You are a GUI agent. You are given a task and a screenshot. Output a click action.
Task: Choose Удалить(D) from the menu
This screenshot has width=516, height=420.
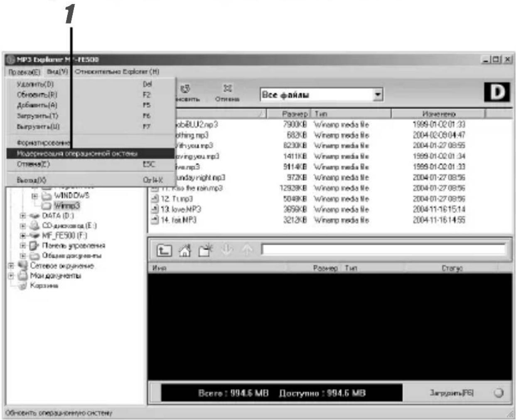click(91, 84)
